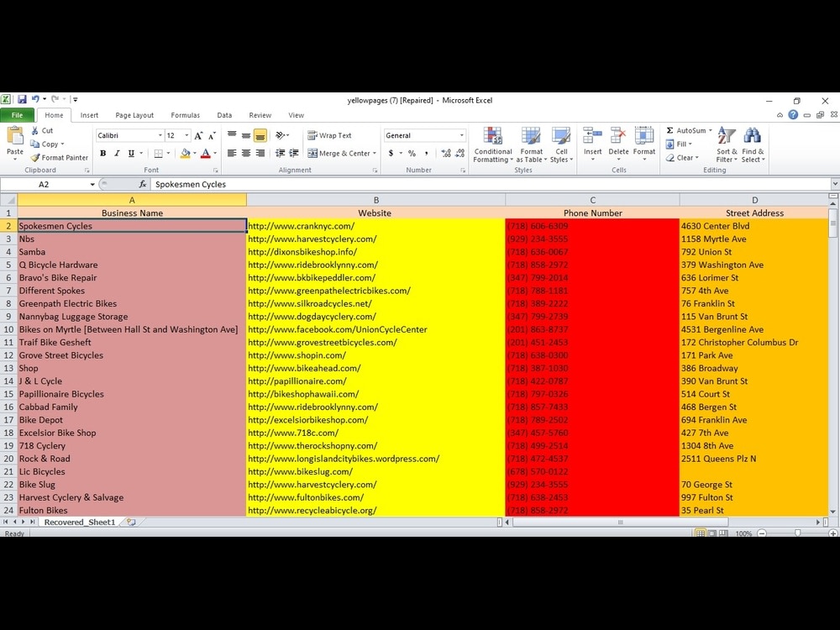Open Conditional Formatting menu
840x630 pixels.
(x=493, y=145)
